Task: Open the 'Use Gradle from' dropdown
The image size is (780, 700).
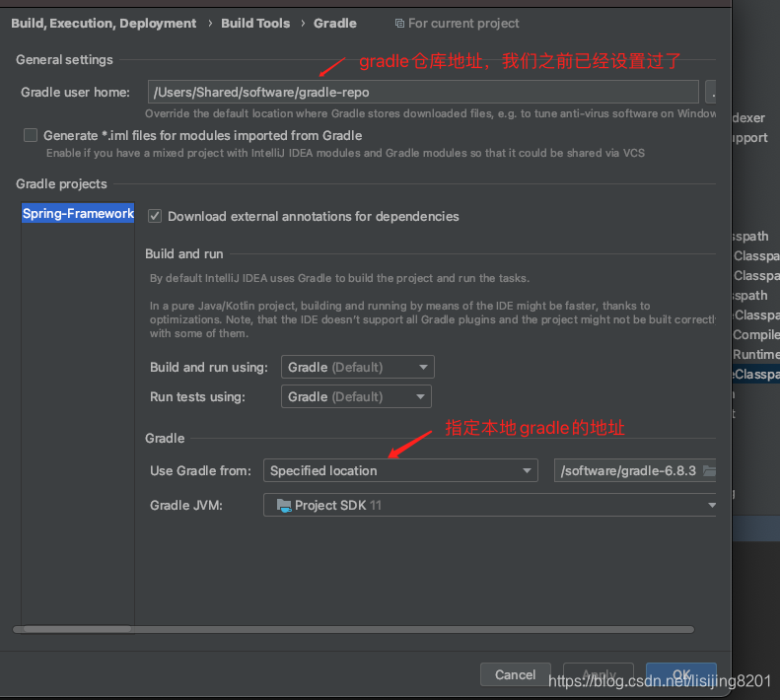Action: pyautogui.click(x=400, y=470)
